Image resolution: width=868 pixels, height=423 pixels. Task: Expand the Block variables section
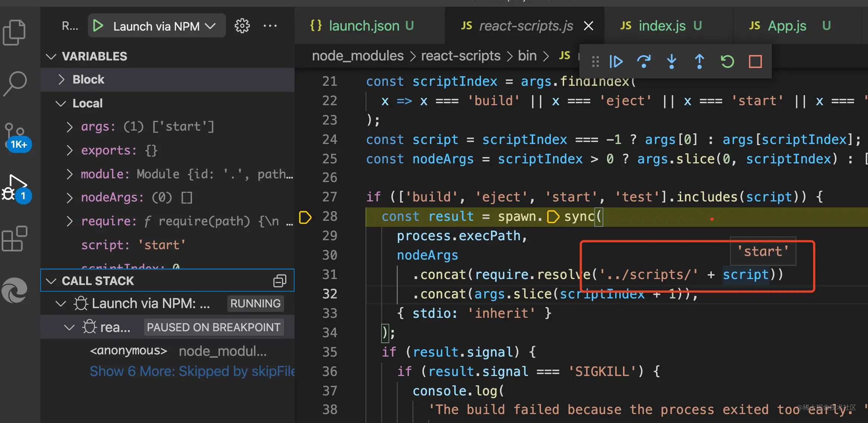tap(63, 79)
